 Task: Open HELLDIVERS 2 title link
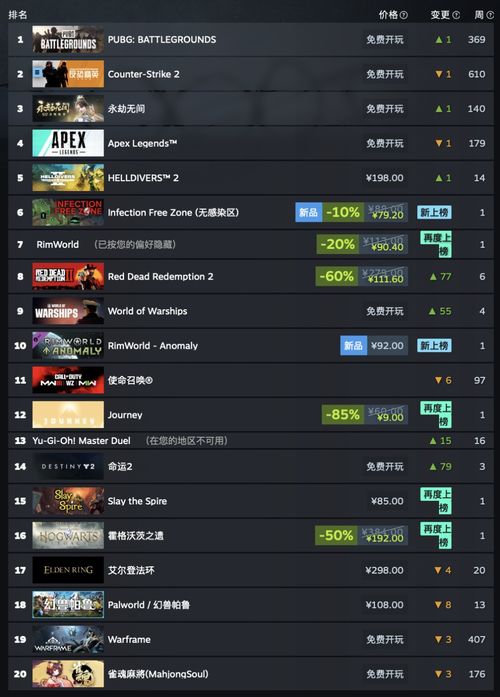tap(143, 178)
